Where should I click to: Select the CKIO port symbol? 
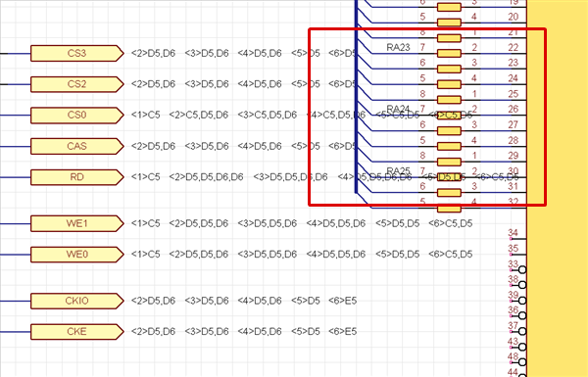point(76,301)
